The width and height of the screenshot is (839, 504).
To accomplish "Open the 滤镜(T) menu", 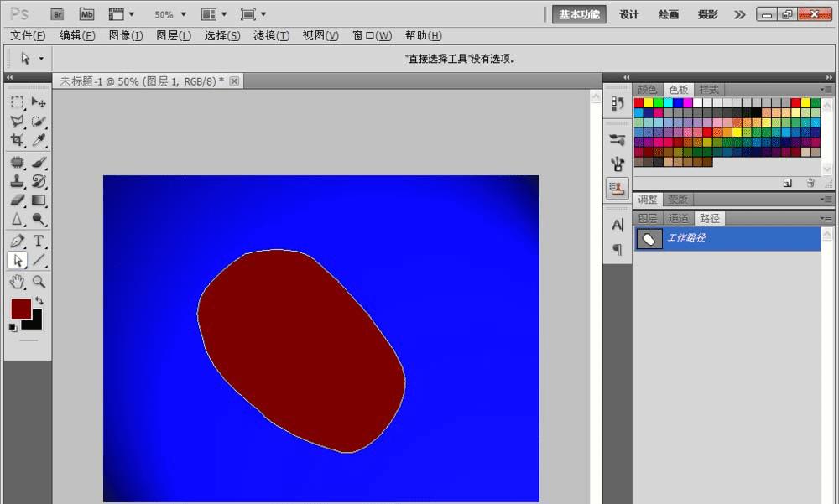I will (271, 35).
